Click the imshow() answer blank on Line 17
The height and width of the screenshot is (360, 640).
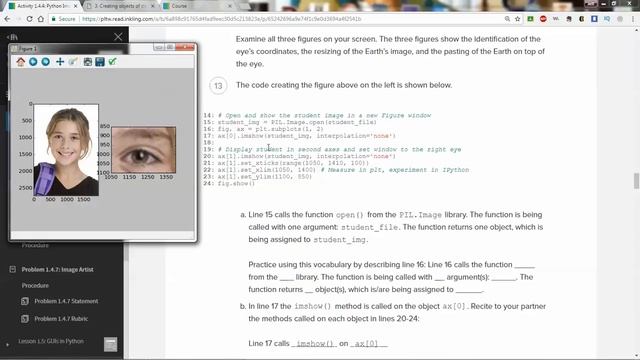[x=314, y=344]
